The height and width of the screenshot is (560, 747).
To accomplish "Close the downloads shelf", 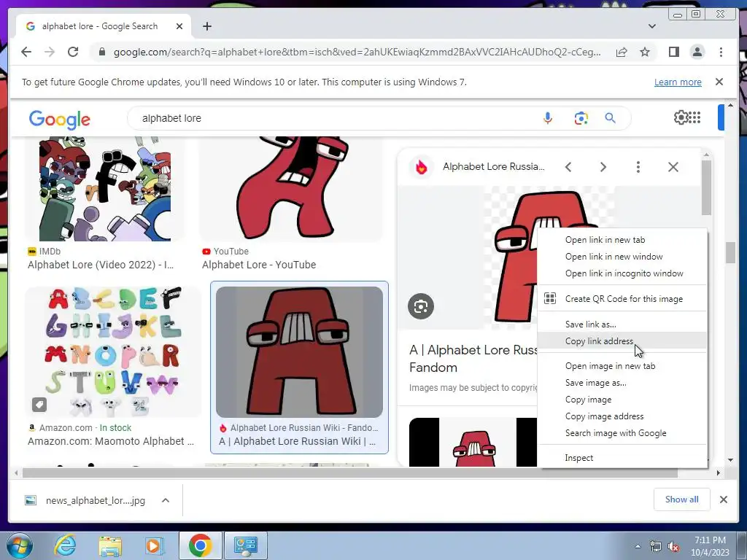I will pos(723,499).
